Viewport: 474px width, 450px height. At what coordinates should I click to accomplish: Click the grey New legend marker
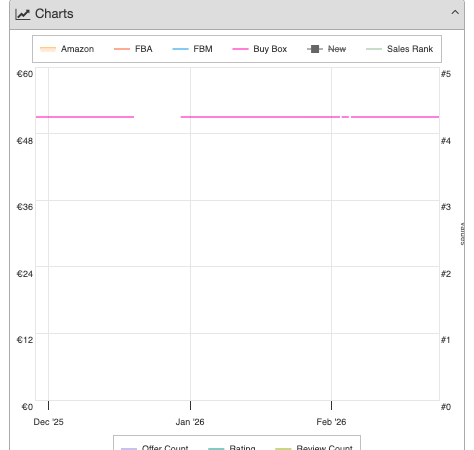[x=315, y=49]
